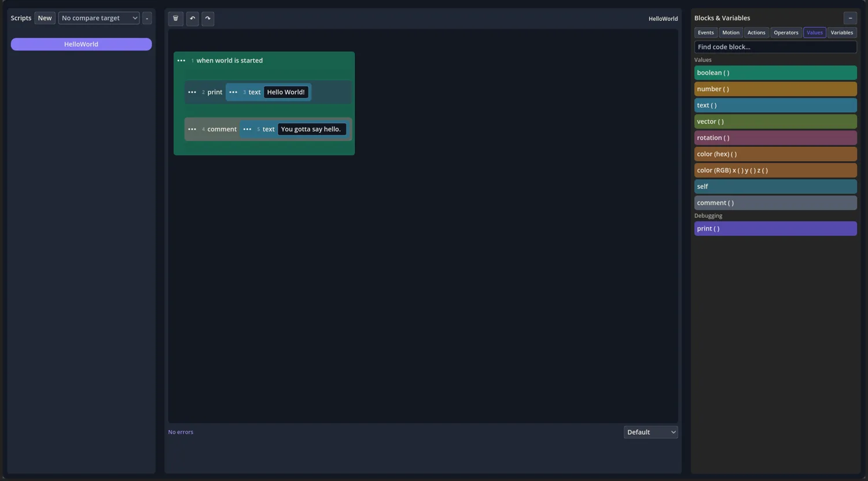The width and height of the screenshot is (868, 481).
Task: Pick the 'boolean ( )' block
Action: (x=775, y=73)
